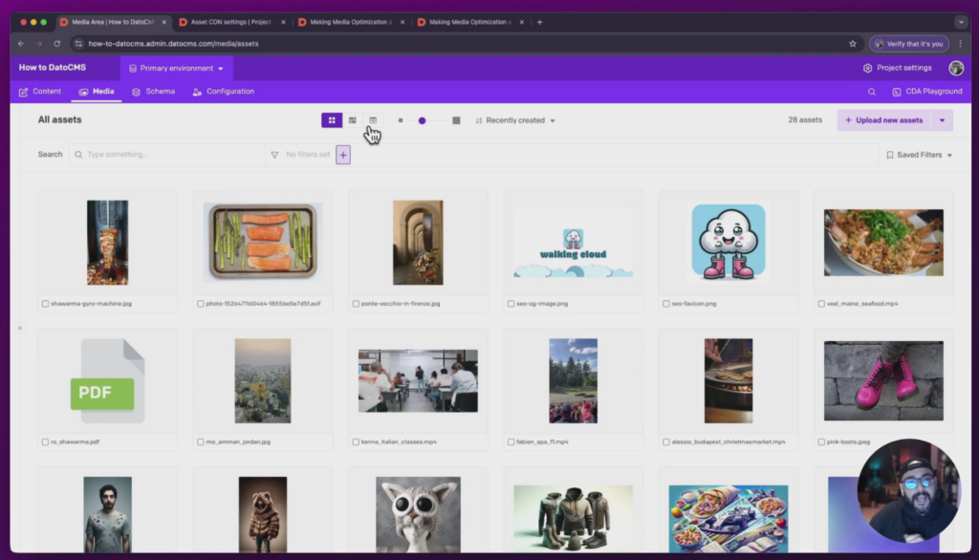The width and height of the screenshot is (979, 560).
Task: Tick the checkbox for seo-favicon.png
Action: click(666, 304)
